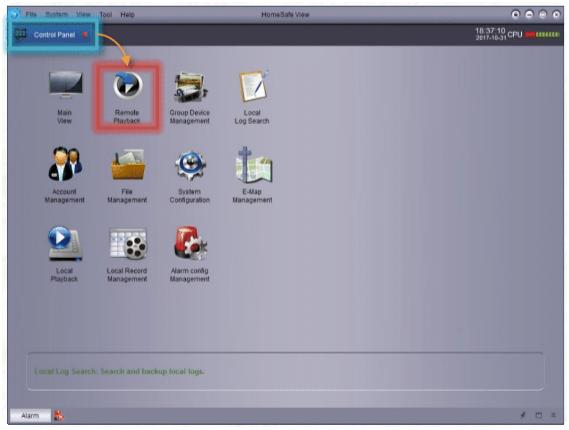569x430 pixels.
Task: Open Local Record Management
Action: pos(128,243)
